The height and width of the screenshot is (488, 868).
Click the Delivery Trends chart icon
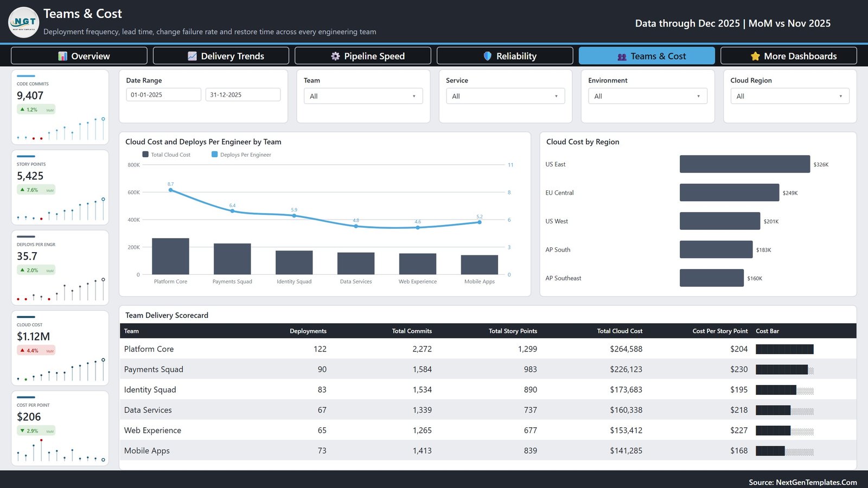192,56
